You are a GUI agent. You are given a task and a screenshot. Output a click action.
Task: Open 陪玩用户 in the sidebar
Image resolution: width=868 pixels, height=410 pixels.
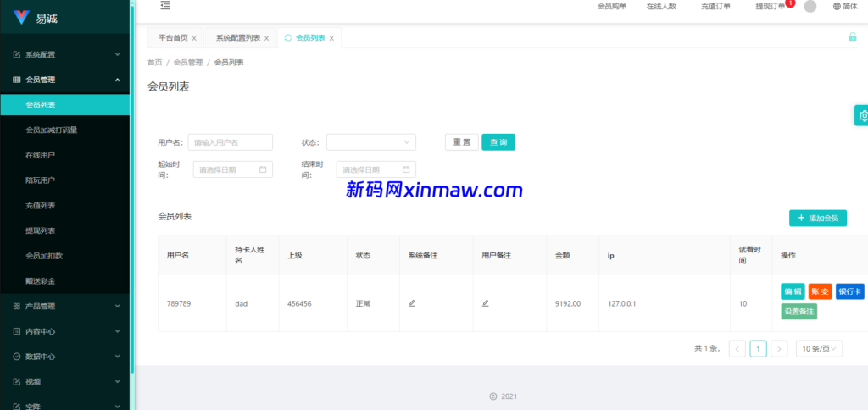[64, 180]
